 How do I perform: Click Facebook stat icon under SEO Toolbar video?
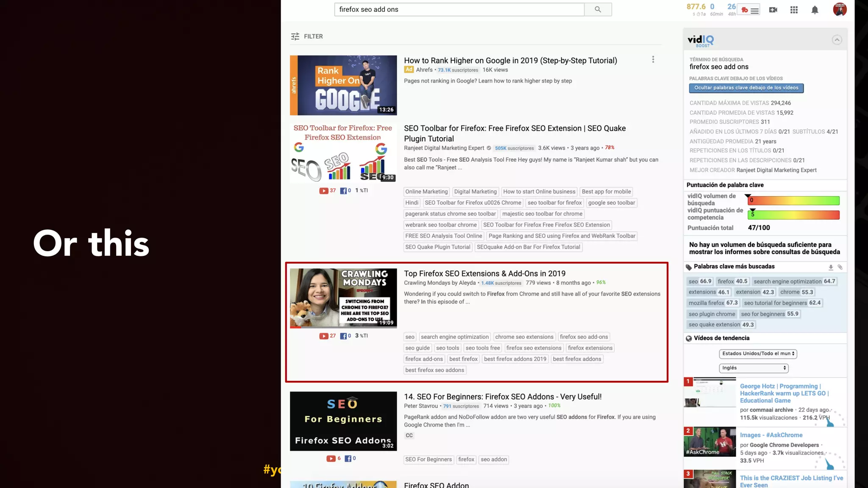click(x=343, y=191)
